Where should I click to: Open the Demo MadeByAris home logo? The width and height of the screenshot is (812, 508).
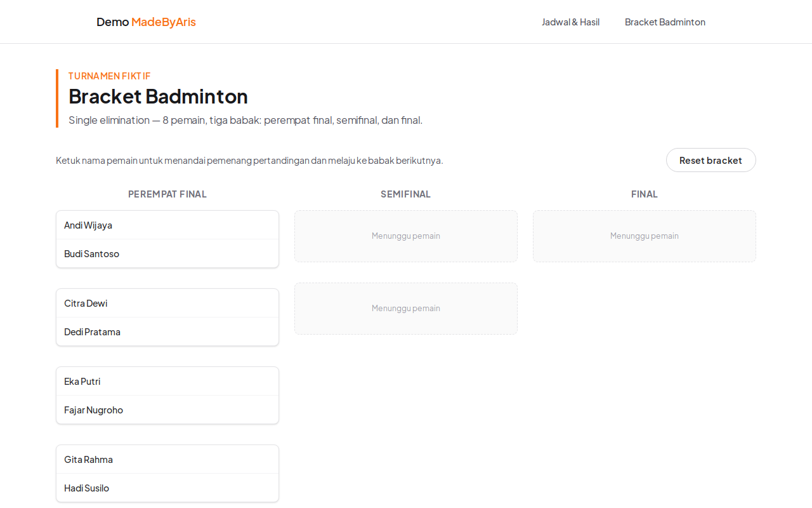point(146,22)
